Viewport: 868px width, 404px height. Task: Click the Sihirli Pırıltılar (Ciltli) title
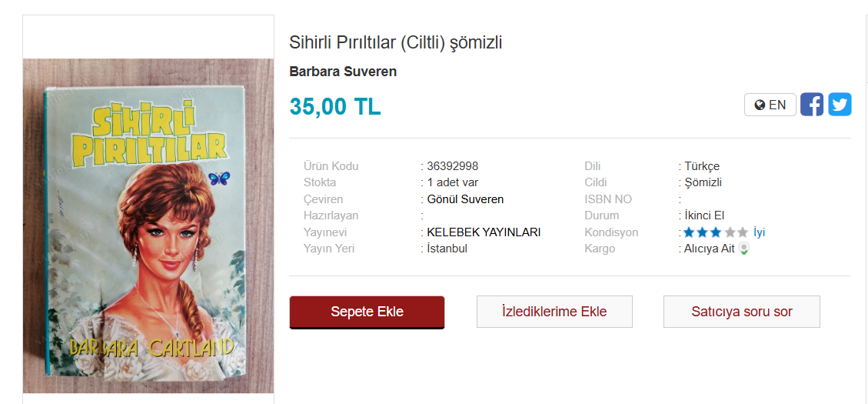pos(396,42)
